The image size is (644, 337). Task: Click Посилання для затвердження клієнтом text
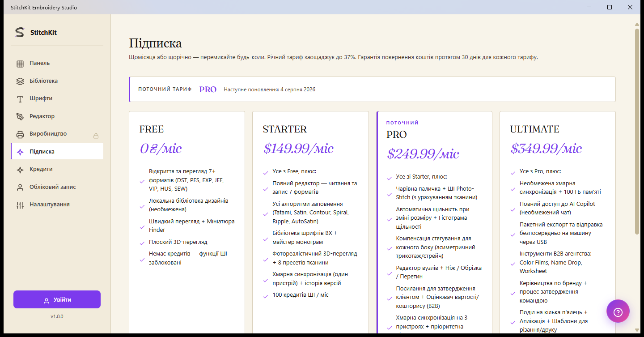(437, 297)
